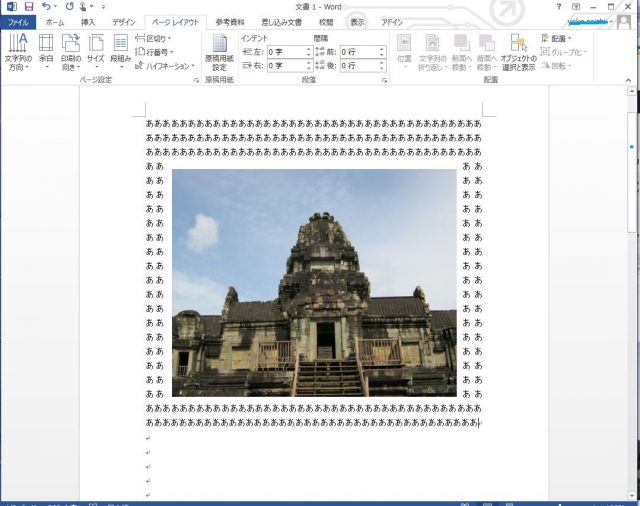Click Send Backward (背面へ移動) icon
Screen dimensions: 640x506
pyautogui.click(x=487, y=52)
